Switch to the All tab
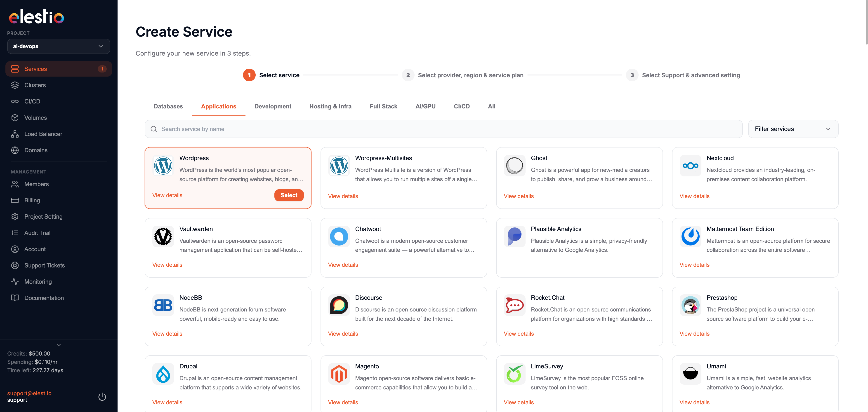The height and width of the screenshot is (412, 868). click(491, 106)
